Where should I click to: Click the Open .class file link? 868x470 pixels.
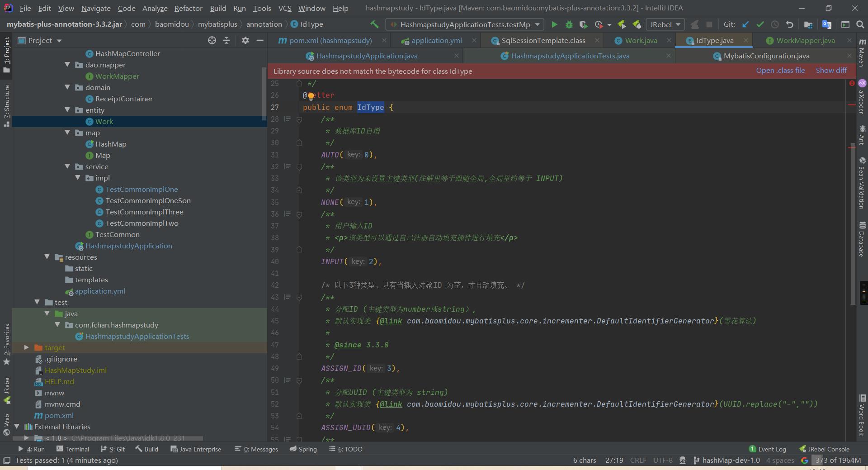pos(780,71)
